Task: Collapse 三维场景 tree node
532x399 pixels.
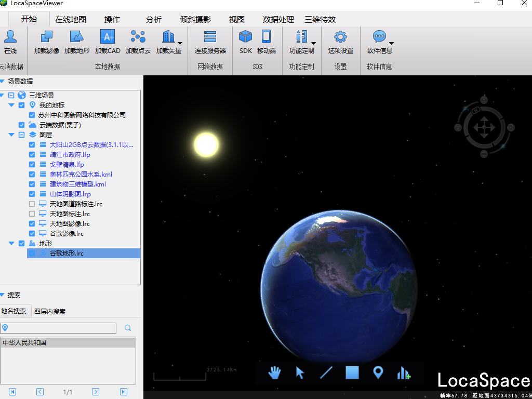Action: tap(3, 96)
